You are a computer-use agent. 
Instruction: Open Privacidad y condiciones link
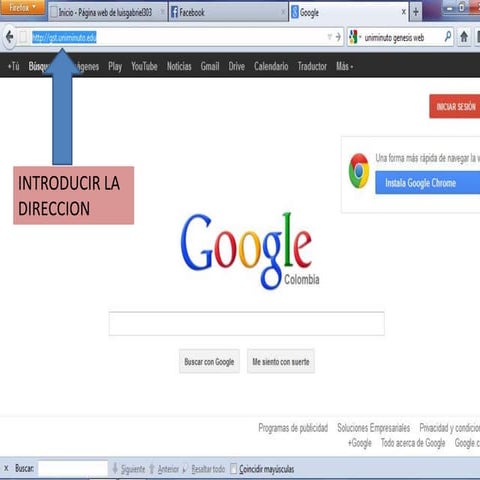(x=450, y=428)
